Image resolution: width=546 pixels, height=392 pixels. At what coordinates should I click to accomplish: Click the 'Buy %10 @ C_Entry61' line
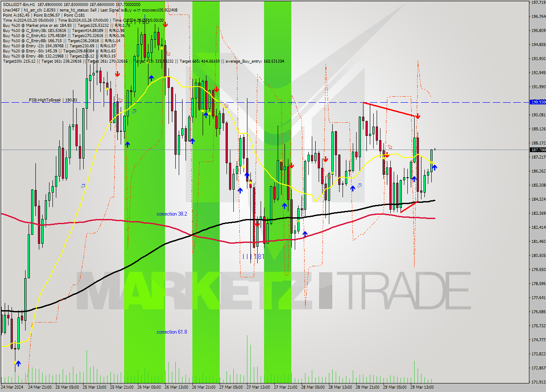tap(63, 35)
